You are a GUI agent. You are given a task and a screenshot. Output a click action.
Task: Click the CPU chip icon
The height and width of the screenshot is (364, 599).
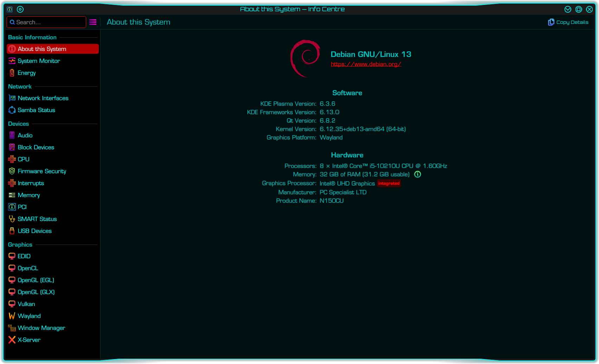[x=12, y=159]
